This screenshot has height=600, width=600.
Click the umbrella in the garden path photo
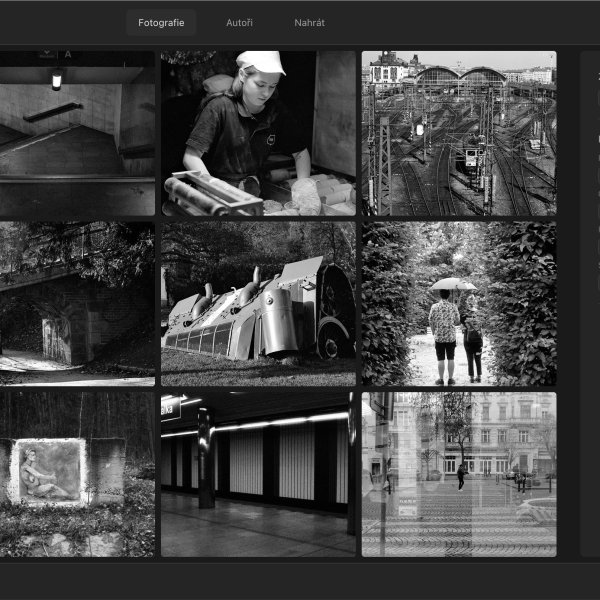tap(452, 284)
